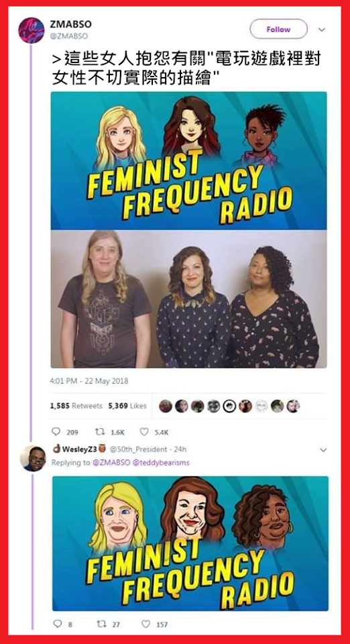View the 5,369 Likes list
This screenshot has height=644, width=350.
click(127, 406)
